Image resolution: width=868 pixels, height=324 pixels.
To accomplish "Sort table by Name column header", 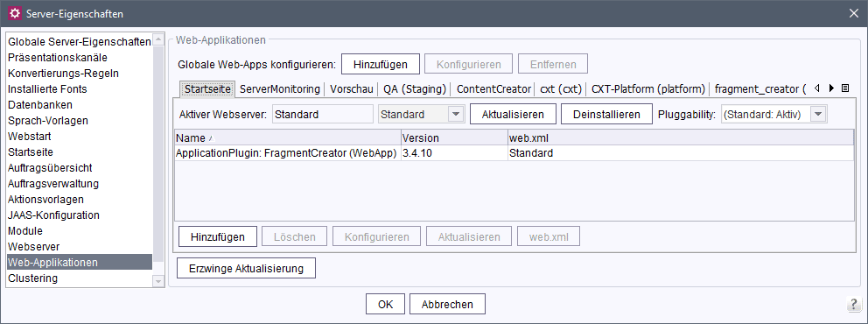I will point(288,137).
